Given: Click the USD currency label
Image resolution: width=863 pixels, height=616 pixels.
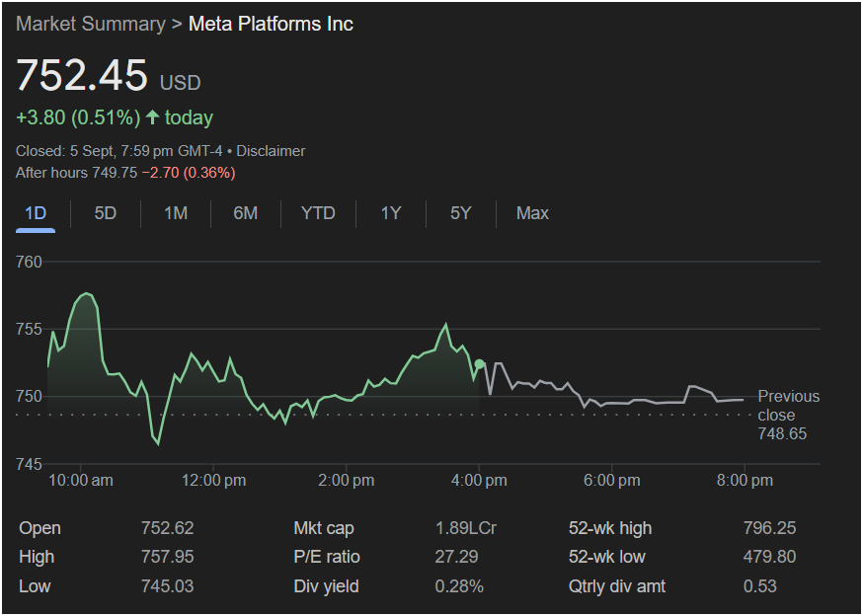Looking at the screenshot, I should pyautogui.click(x=180, y=83).
